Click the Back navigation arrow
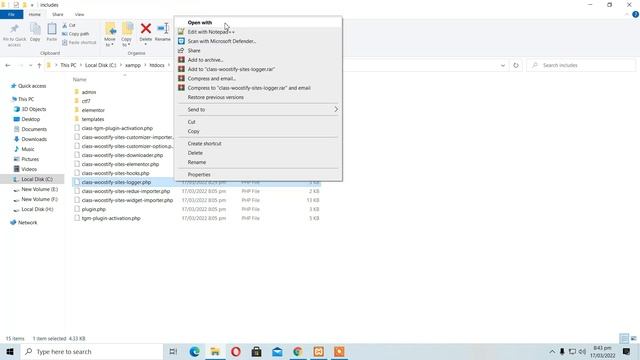 point(8,65)
